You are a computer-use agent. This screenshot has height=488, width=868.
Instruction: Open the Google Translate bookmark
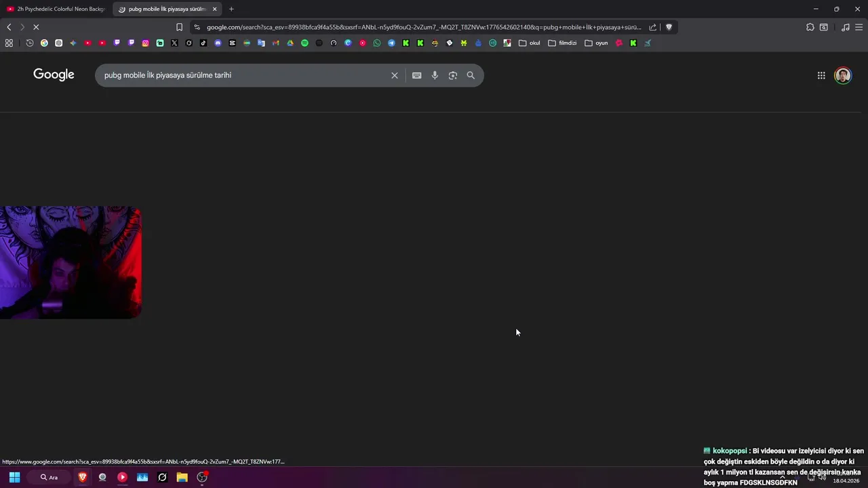261,43
